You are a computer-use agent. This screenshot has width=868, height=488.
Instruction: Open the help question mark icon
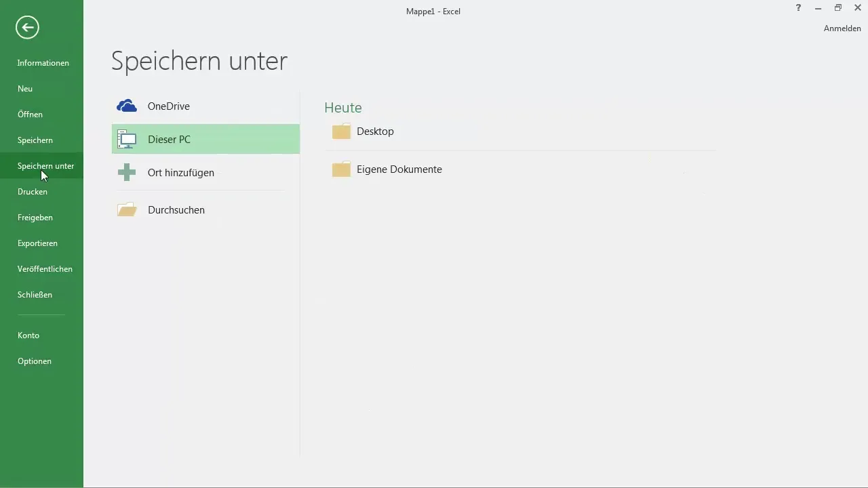pyautogui.click(x=798, y=8)
